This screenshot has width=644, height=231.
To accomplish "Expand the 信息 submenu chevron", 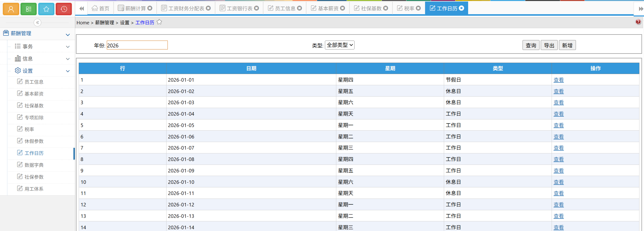I will (68, 59).
